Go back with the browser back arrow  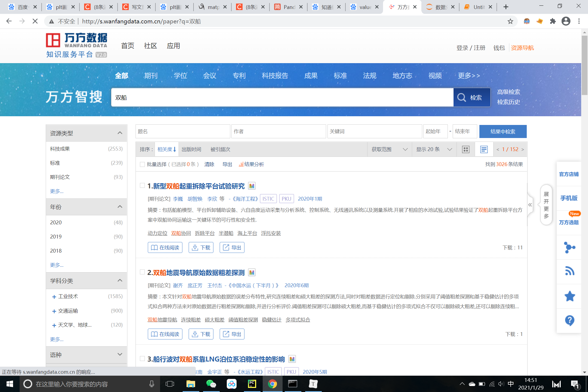(9, 21)
